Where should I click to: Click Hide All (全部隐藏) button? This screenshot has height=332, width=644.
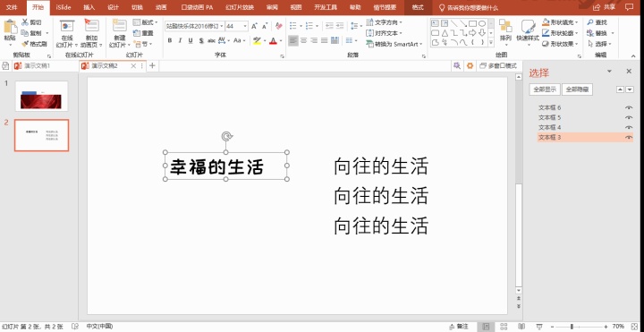[577, 89]
